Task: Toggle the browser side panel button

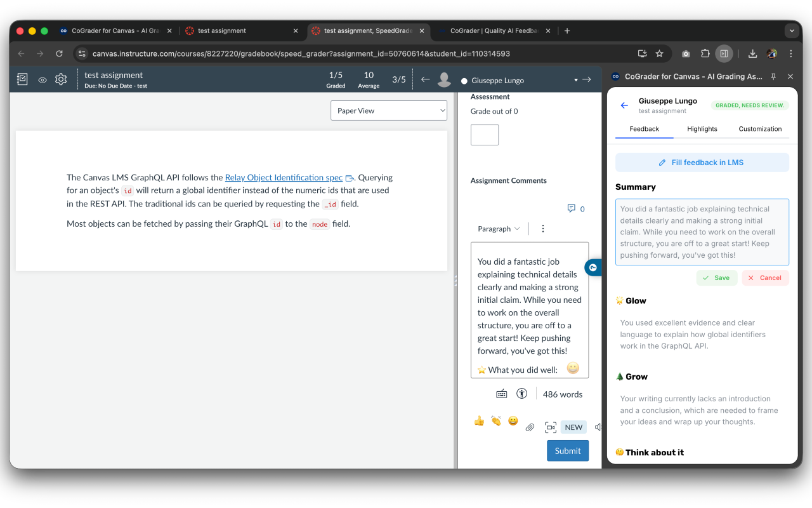Action: point(724,54)
